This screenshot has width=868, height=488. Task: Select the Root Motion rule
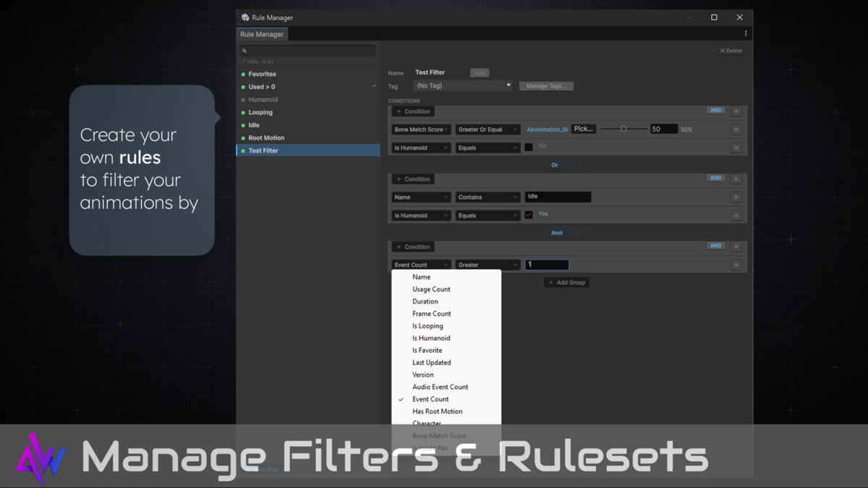(308, 138)
